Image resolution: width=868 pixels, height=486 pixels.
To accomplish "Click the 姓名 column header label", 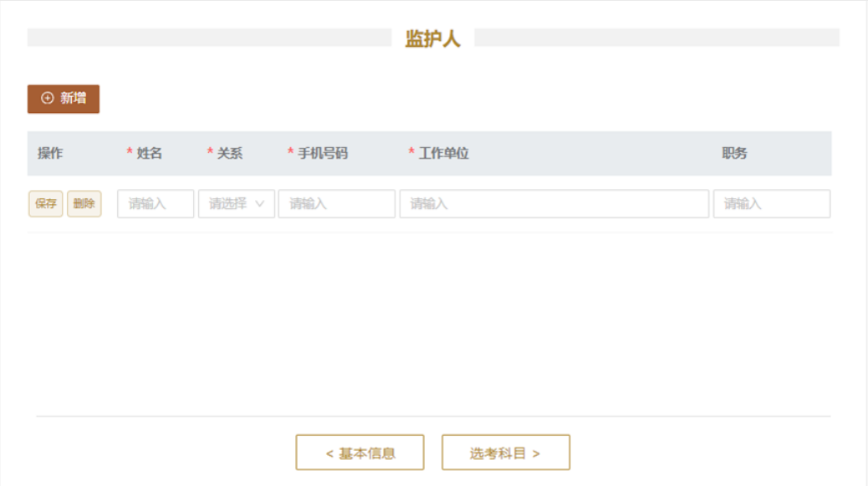I will [150, 154].
